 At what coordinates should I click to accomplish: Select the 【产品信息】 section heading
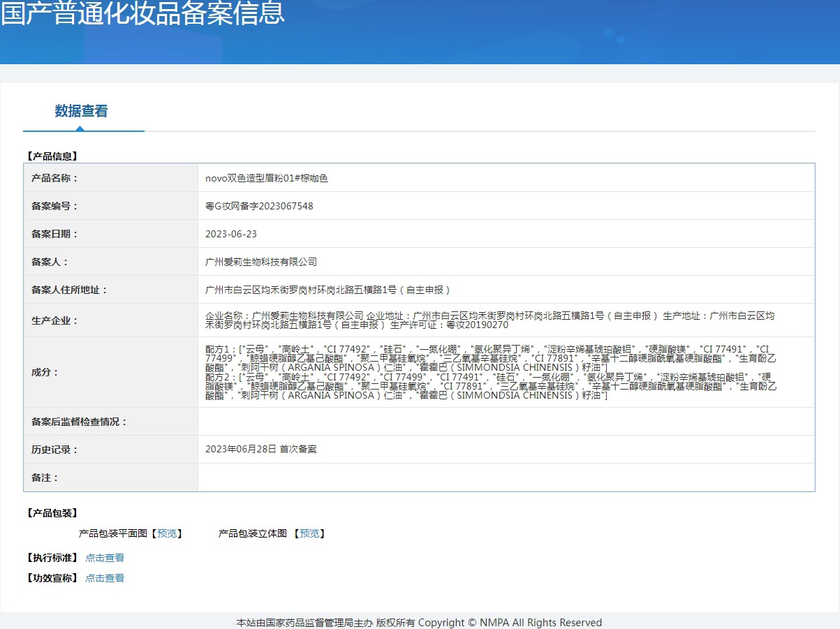click(52, 156)
